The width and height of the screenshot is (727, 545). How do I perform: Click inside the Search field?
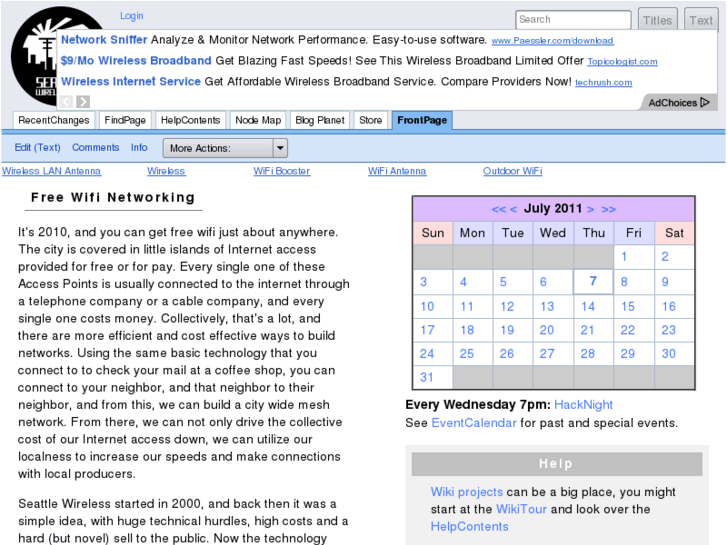click(x=572, y=20)
